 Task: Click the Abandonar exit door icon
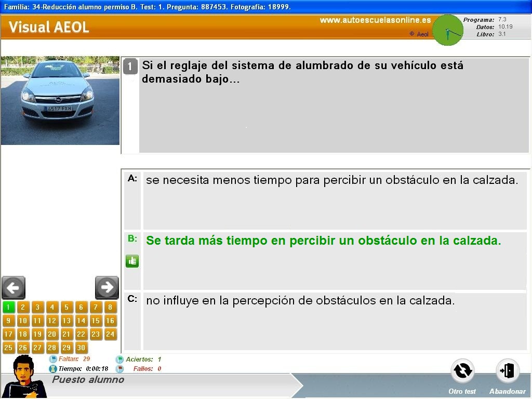pyautogui.click(x=507, y=371)
